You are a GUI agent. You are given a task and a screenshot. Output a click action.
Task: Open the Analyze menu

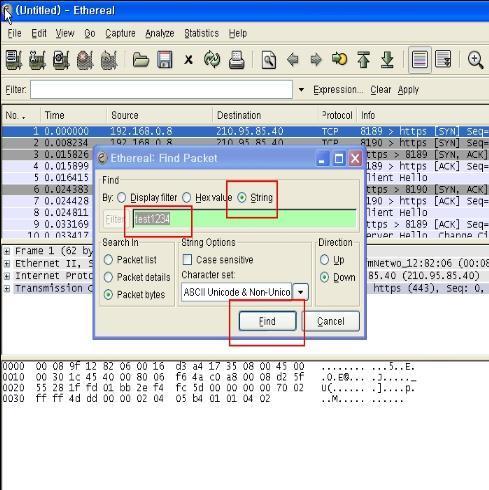tap(160, 33)
